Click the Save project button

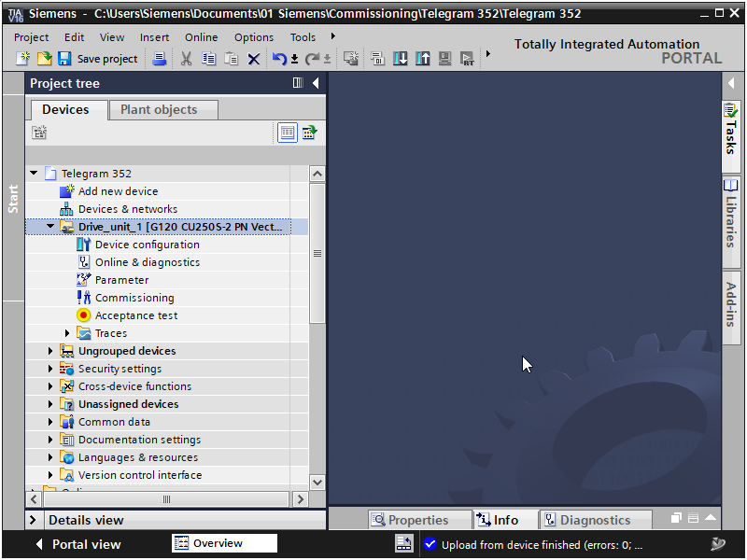click(x=98, y=59)
